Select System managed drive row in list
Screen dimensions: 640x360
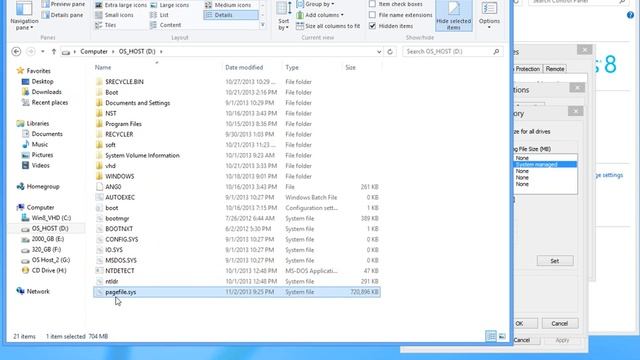click(545, 164)
